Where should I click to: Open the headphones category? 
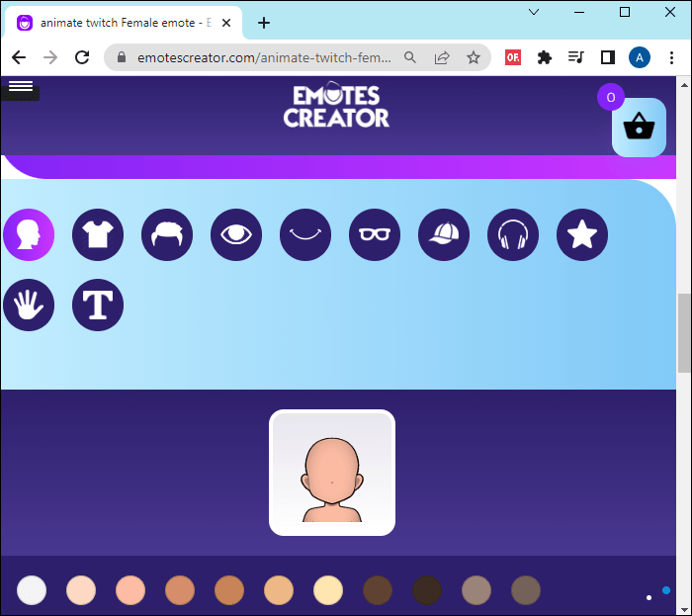point(513,234)
